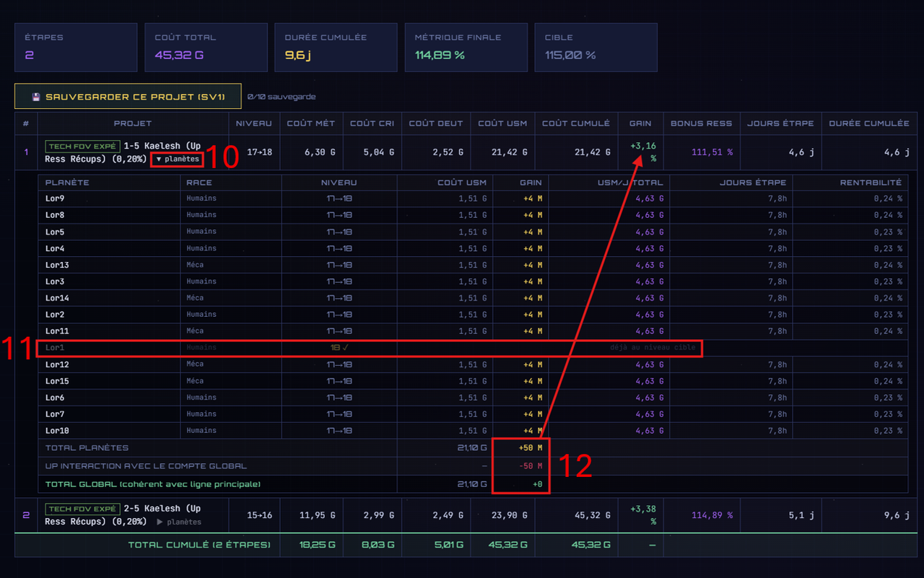The image size is (924, 578).
Task: Save project with SAUVEGARDER CE PROJET (SV1)
Action: (128, 97)
